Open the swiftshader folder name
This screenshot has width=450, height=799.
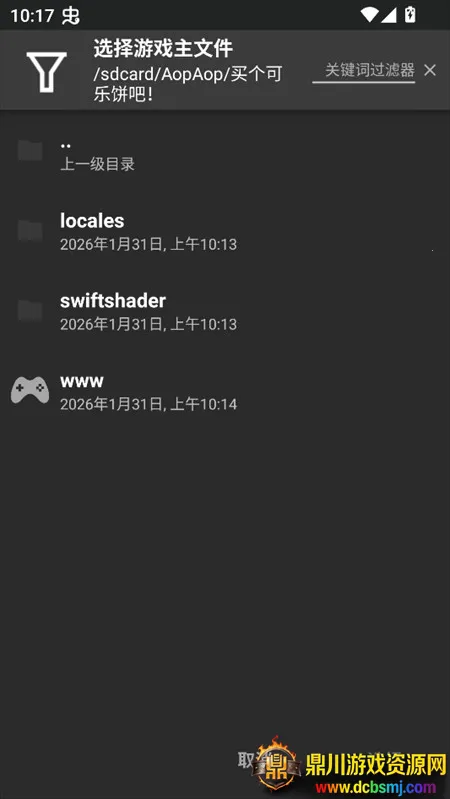113,301
